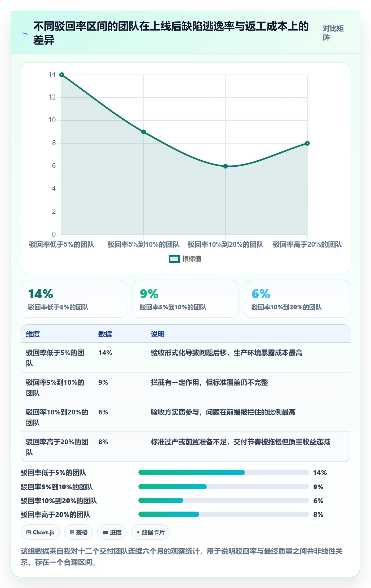Click x-axis label 驳回率高于20%的团队
Screen dimensions: 371x588
click(307, 244)
